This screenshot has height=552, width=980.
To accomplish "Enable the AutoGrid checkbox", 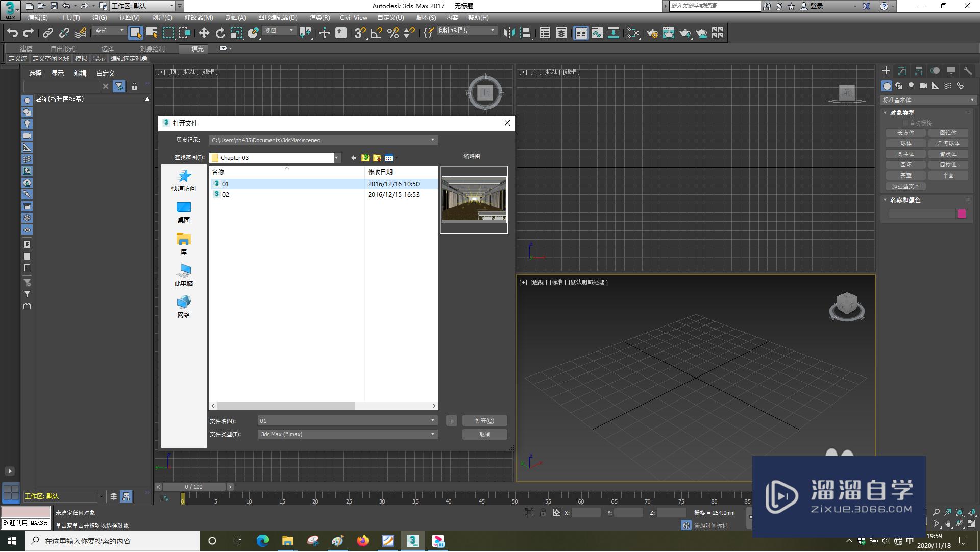I will click(905, 123).
